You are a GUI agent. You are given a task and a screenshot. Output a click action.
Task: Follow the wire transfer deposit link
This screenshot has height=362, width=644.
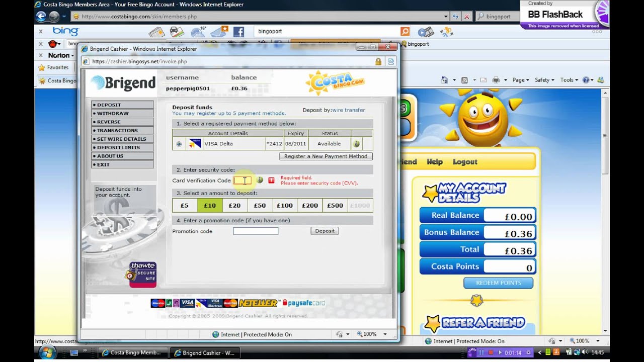[x=348, y=110]
